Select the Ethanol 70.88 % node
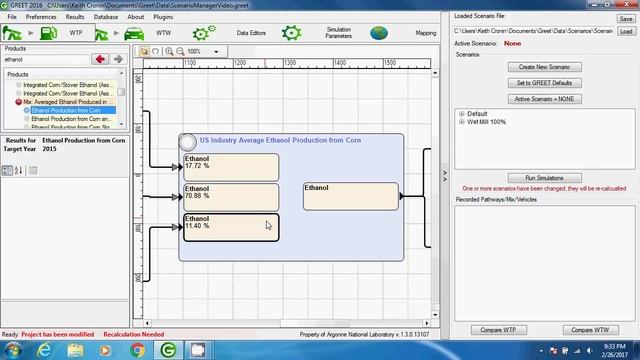Image resolution: width=640 pixels, height=360 pixels. tap(231, 197)
